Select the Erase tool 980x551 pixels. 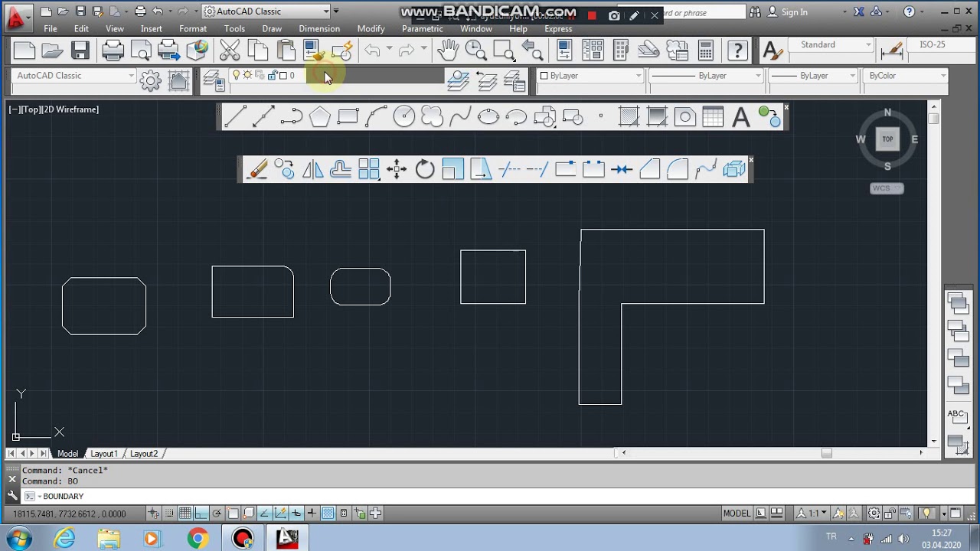coord(257,169)
